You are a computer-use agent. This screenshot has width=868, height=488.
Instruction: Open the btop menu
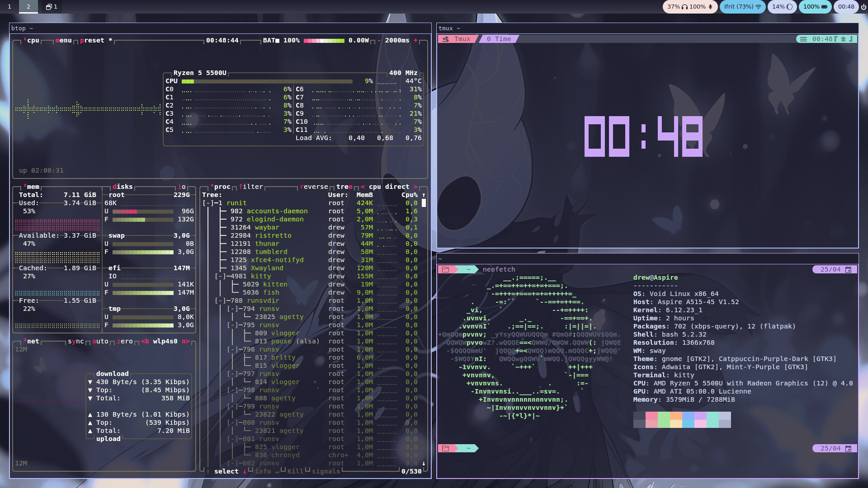point(64,40)
